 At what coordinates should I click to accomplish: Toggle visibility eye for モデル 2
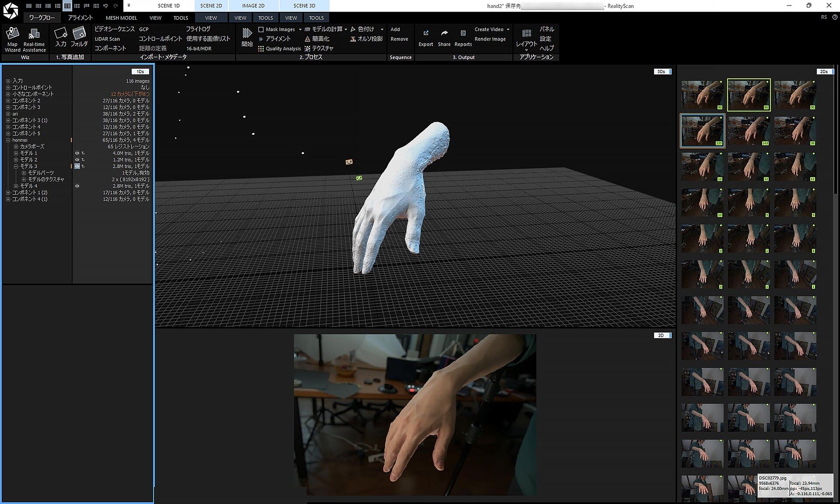click(x=77, y=160)
